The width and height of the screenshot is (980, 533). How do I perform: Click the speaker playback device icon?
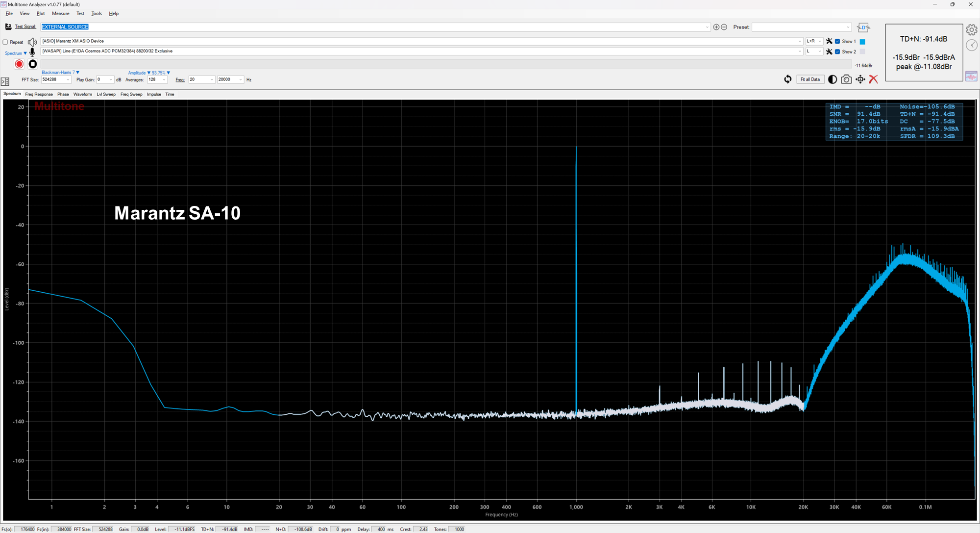pos(32,42)
